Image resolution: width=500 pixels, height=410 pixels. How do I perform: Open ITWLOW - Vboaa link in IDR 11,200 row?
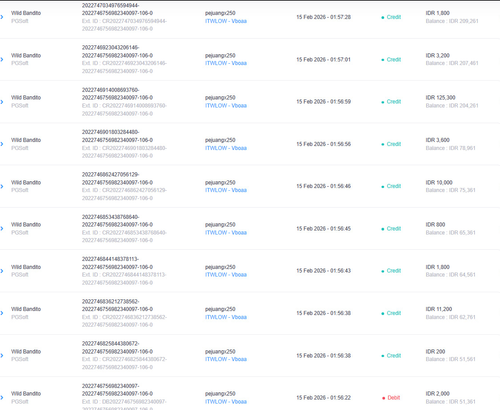(226, 317)
